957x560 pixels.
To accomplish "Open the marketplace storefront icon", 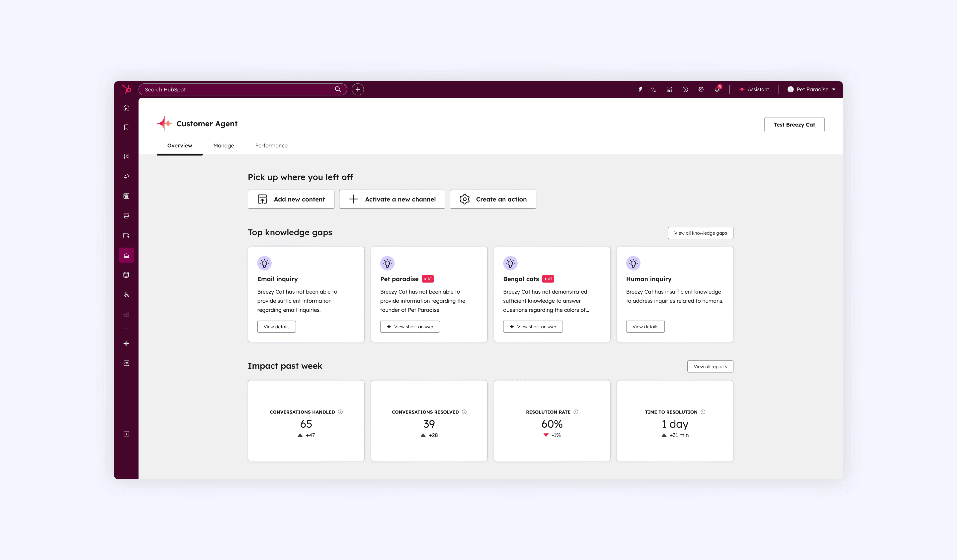I will (669, 90).
